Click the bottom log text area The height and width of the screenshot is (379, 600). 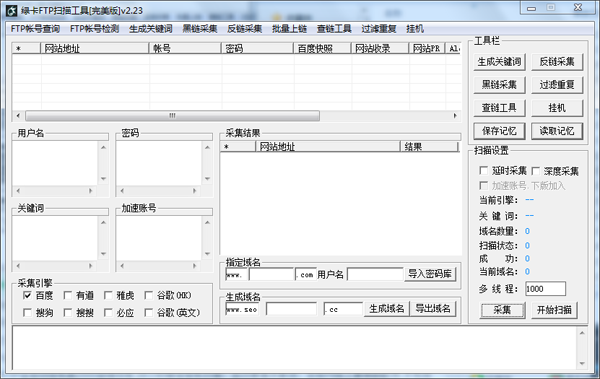click(295, 348)
